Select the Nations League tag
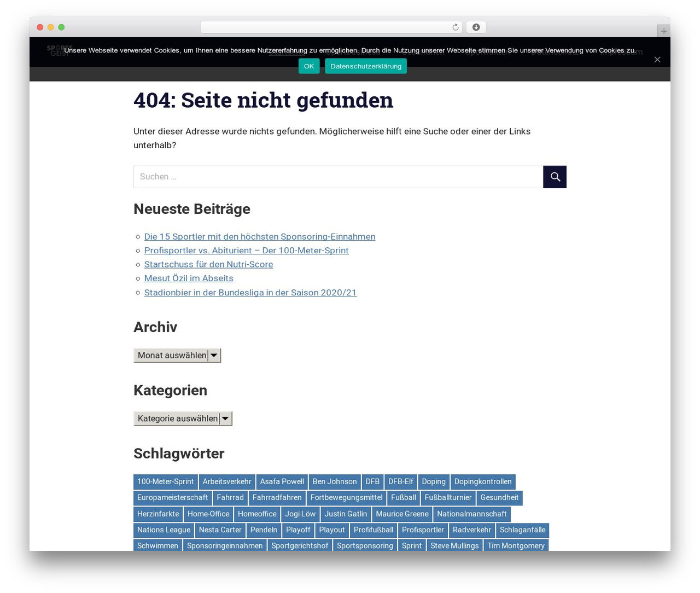The image size is (700, 593). pyautogui.click(x=164, y=530)
